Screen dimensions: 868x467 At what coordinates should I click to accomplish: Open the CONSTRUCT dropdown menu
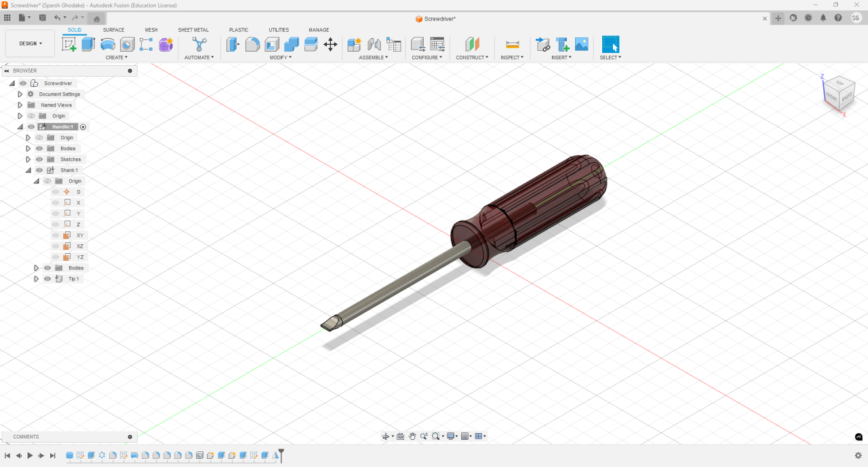472,58
